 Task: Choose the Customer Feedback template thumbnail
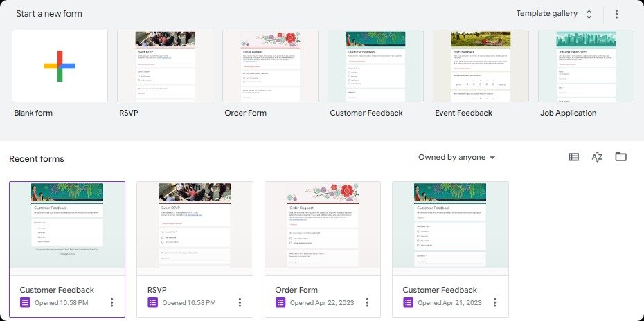click(x=375, y=66)
